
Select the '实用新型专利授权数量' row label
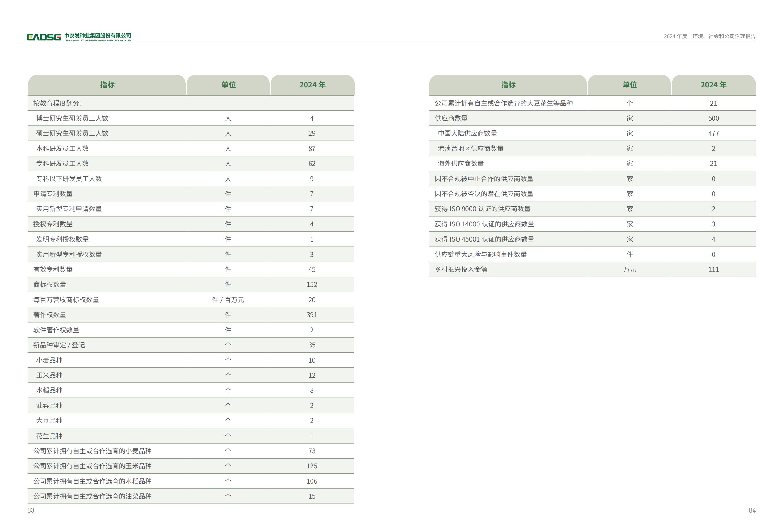click(x=69, y=254)
